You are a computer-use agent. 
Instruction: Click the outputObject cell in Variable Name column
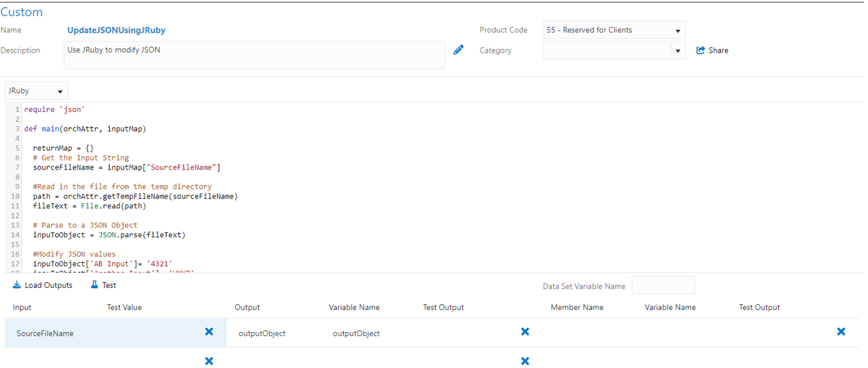tap(356, 333)
